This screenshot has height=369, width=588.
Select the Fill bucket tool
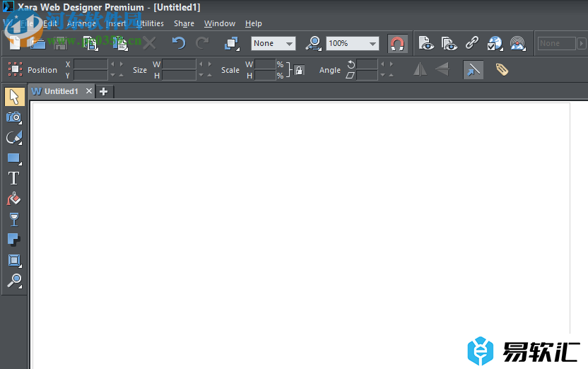coord(14,199)
